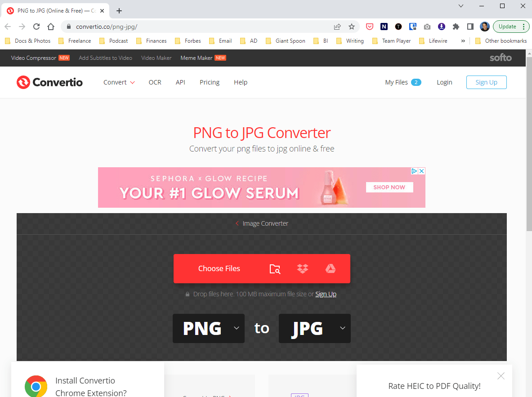
Task: Open a new browser tab
Action: (119, 11)
